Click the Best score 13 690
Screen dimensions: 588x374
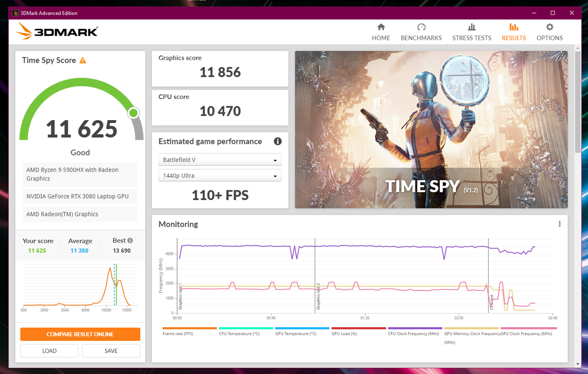(122, 251)
